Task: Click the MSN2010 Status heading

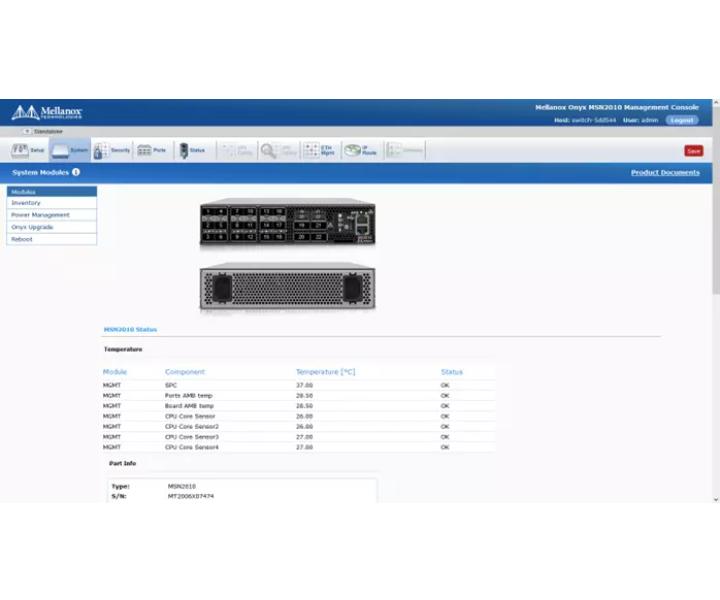Action: point(130,330)
